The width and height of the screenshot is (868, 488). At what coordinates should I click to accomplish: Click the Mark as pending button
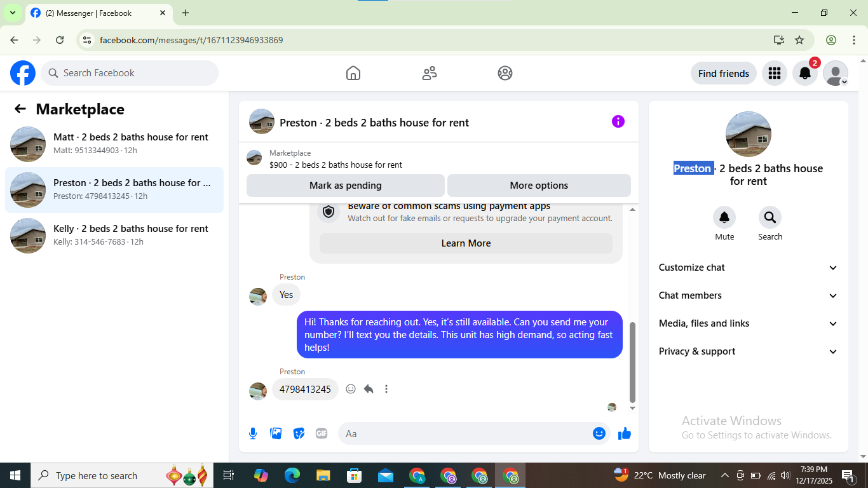pyautogui.click(x=346, y=186)
